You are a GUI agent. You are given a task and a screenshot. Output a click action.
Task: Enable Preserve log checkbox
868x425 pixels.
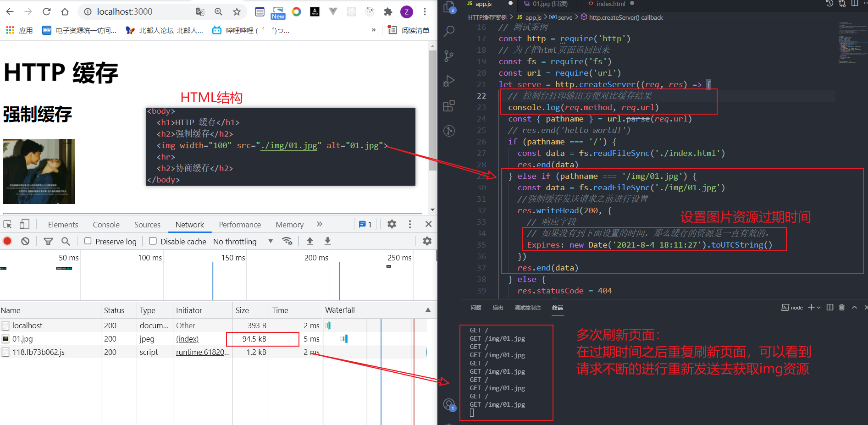(88, 241)
